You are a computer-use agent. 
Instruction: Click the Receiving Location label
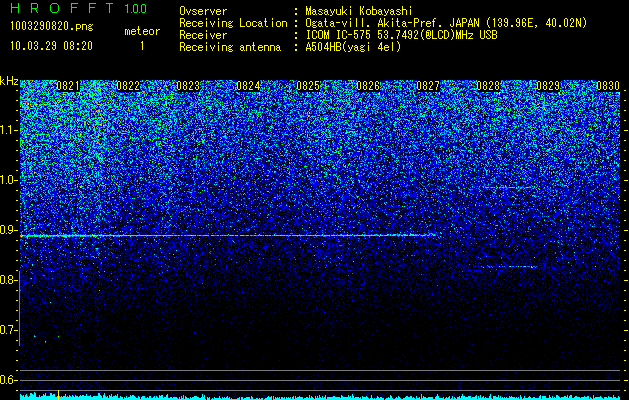click(x=233, y=23)
